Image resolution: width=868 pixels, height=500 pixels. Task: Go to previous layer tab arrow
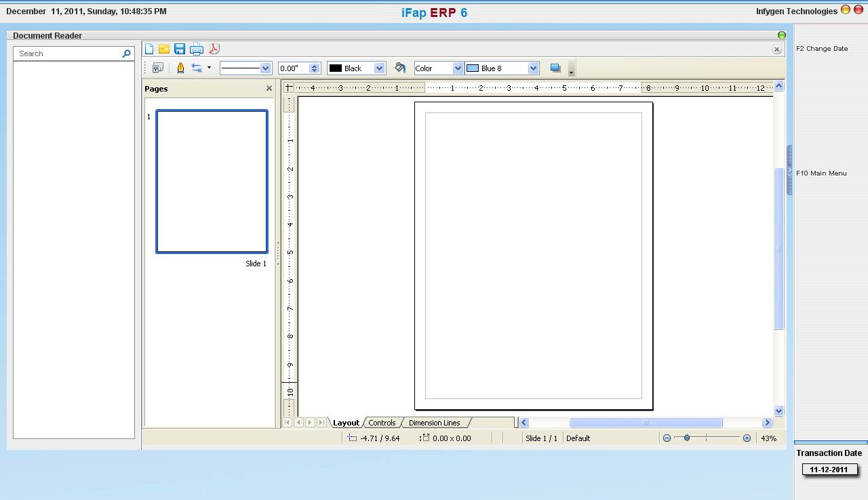pyautogui.click(x=299, y=422)
